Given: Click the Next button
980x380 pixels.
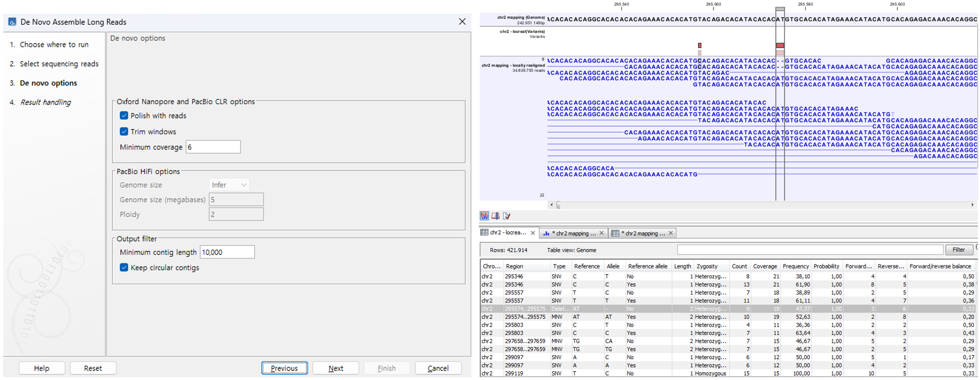Looking at the screenshot, I should [x=336, y=368].
